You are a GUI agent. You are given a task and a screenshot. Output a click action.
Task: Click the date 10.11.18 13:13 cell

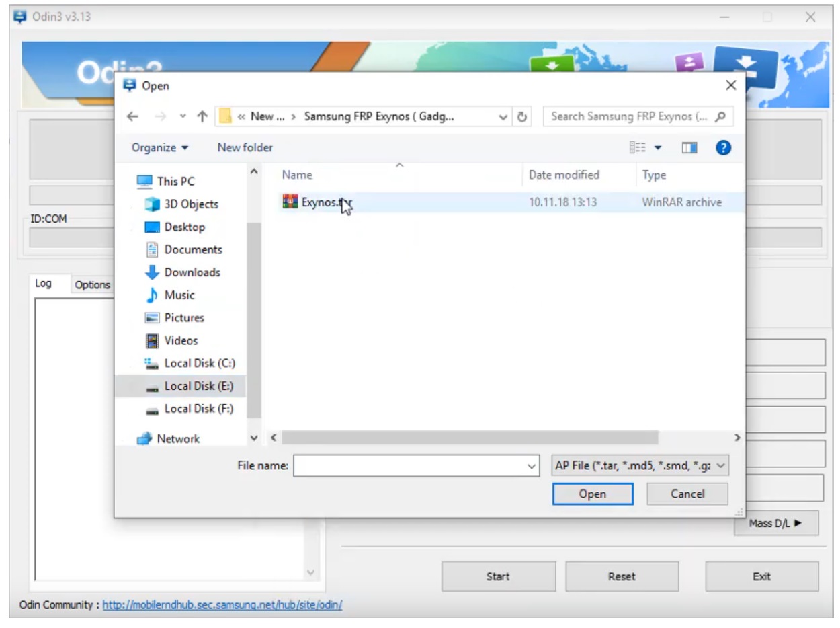[562, 202]
